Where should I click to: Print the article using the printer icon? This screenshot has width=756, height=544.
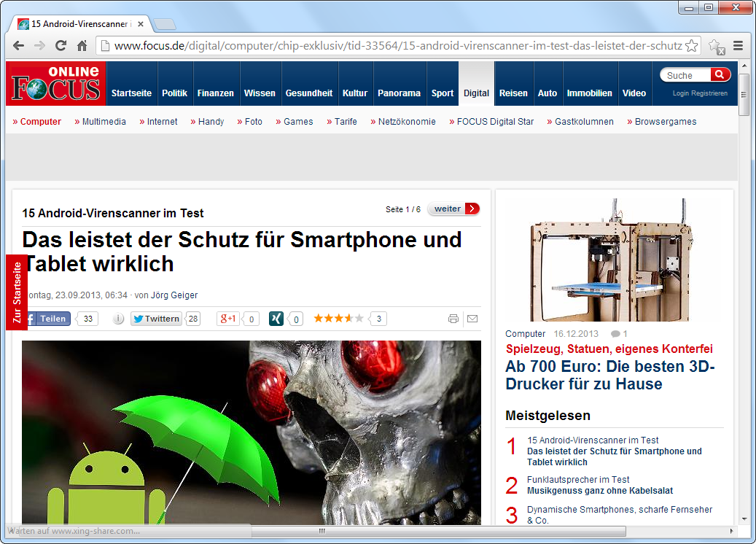(453, 319)
